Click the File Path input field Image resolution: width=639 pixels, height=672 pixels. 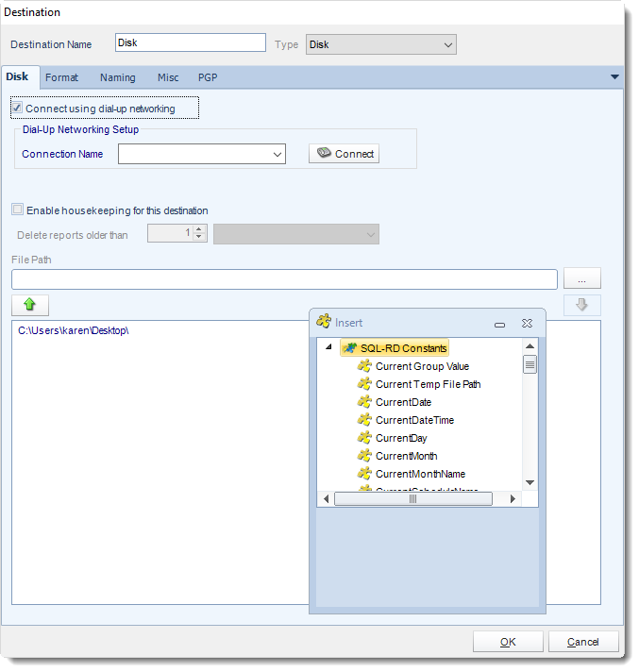284,279
